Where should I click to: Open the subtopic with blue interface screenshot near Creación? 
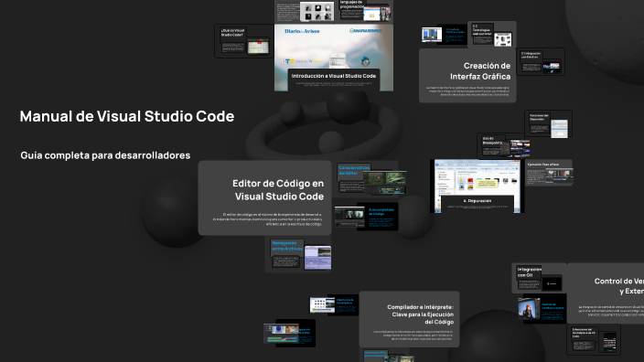pyautogui.click(x=444, y=35)
